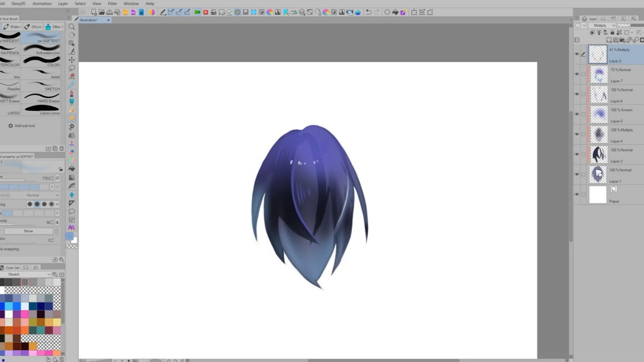Open the Filter menu
Viewport: 644px width, 362px height.
point(112,3)
